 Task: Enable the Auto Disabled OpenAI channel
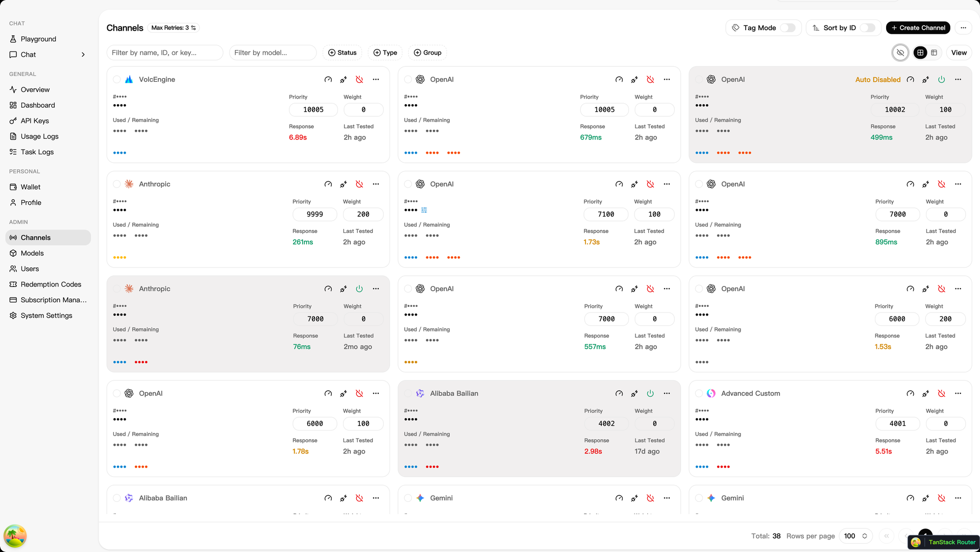click(x=941, y=80)
